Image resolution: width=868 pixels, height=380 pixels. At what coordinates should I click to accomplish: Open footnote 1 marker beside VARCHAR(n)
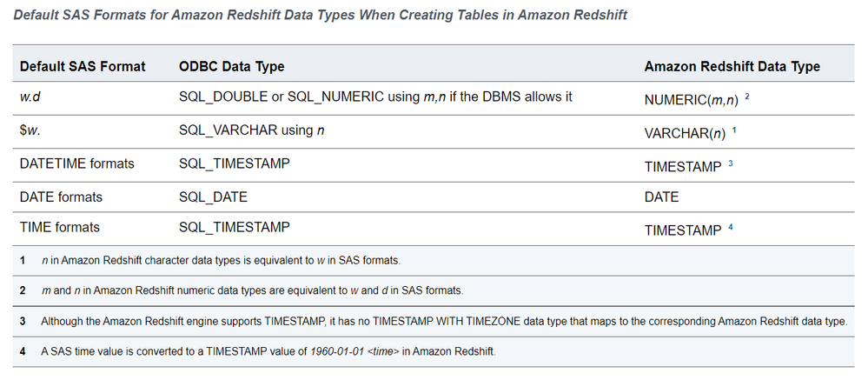coord(734,130)
